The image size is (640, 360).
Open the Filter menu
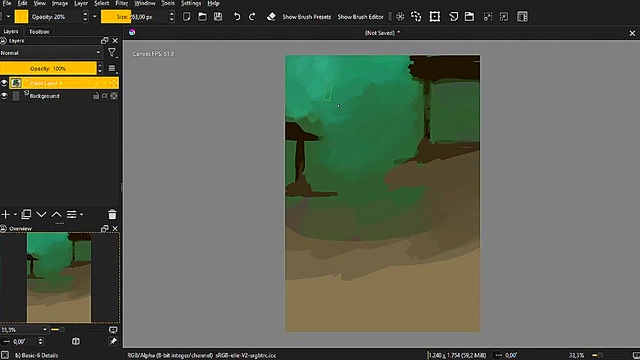[122, 3]
